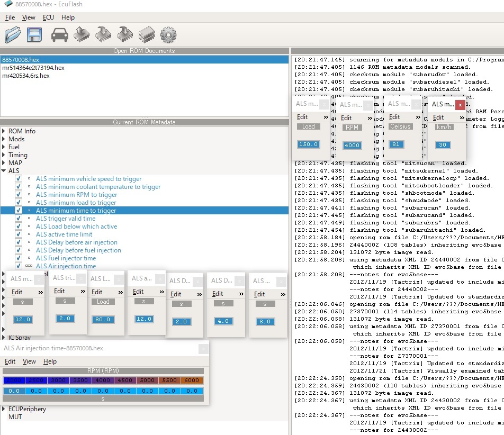This screenshot has height=435, width=504.
Task: Expand the ECUPeriphery tree node
Action: (x=4, y=409)
